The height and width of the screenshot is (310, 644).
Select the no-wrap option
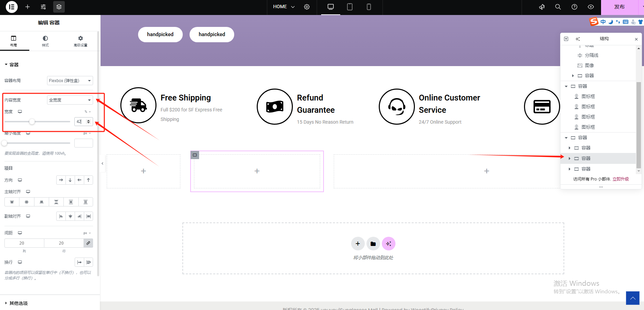pyautogui.click(x=79, y=262)
